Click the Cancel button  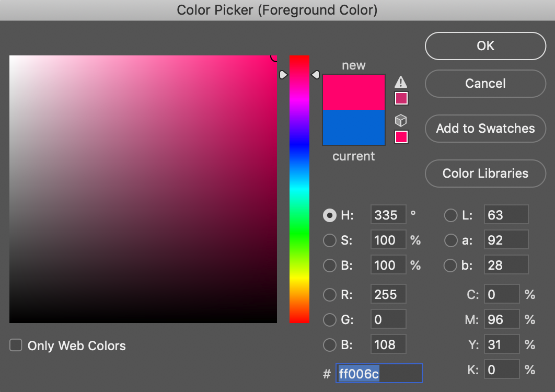pyautogui.click(x=485, y=84)
